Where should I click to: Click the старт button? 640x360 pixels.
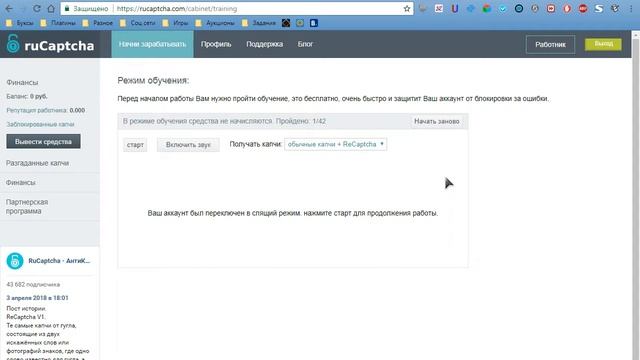pos(135,145)
